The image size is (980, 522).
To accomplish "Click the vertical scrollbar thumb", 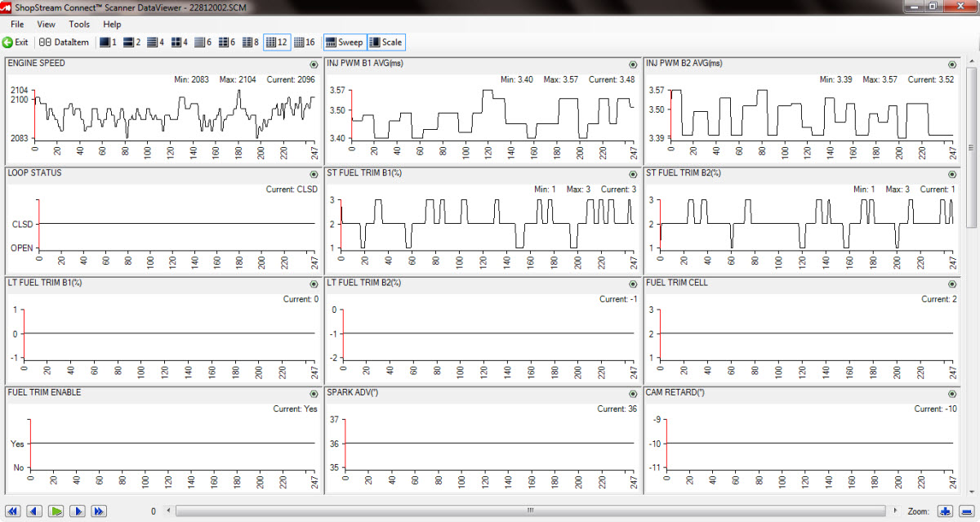I will point(973,148).
